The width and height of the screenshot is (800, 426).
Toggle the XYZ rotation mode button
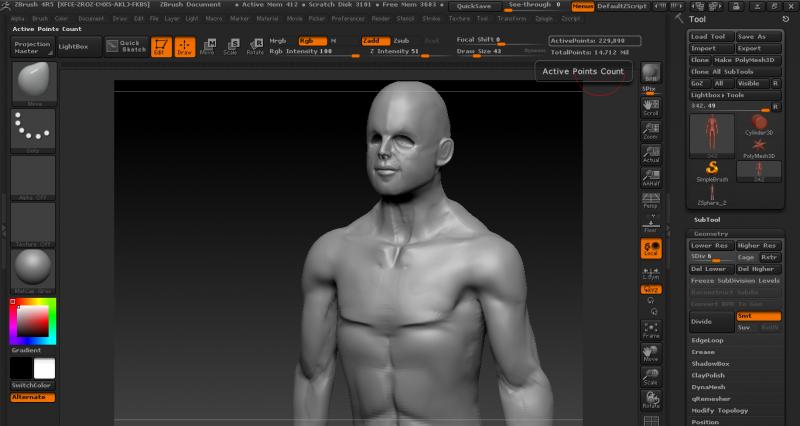tap(652, 290)
